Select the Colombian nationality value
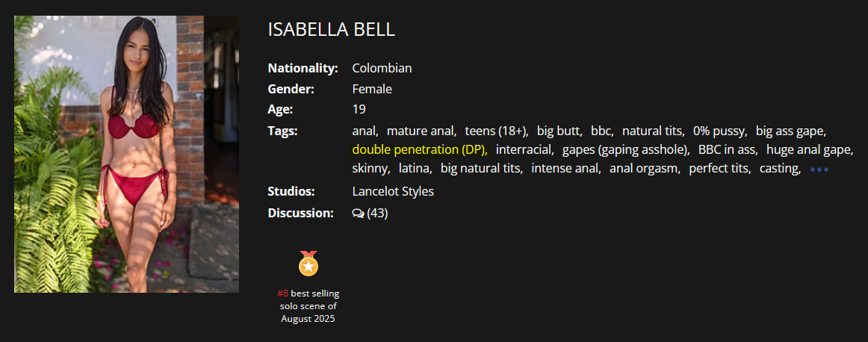The image size is (868, 342). pos(382,68)
